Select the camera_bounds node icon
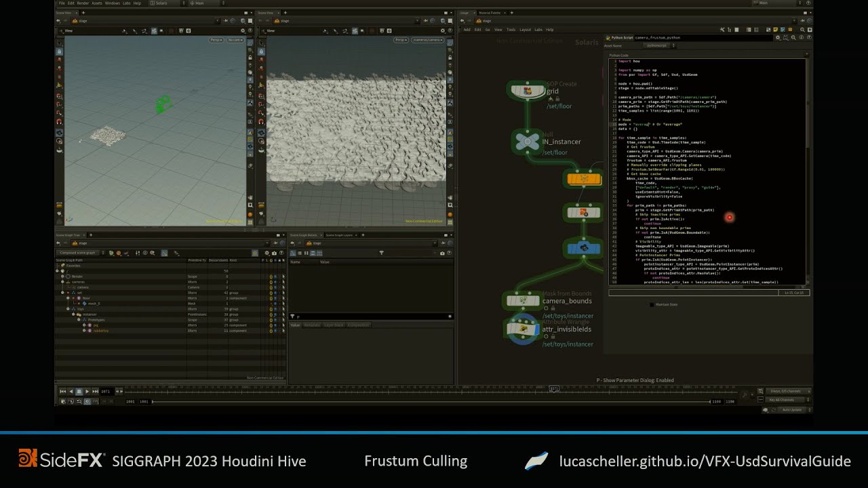This screenshot has width=868, height=488. coord(523,300)
